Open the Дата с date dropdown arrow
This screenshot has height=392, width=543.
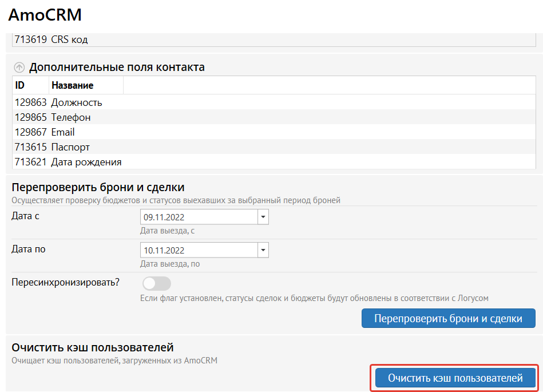tap(263, 217)
